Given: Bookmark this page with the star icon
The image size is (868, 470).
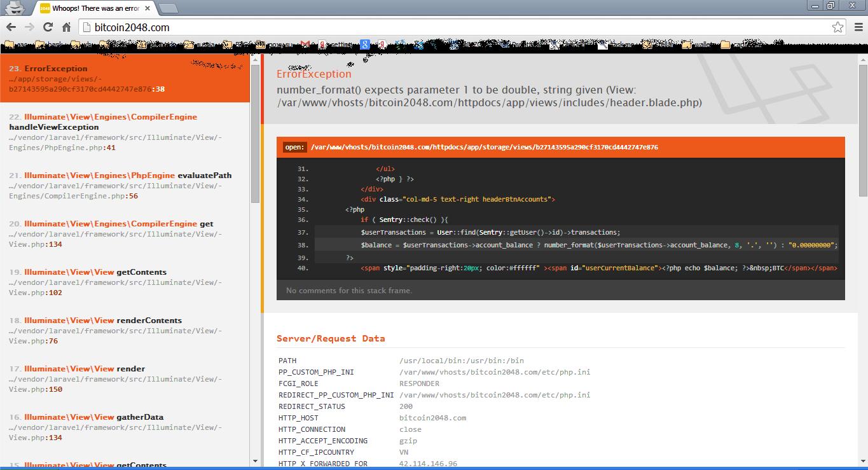Looking at the screenshot, I should (x=837, y=27).
